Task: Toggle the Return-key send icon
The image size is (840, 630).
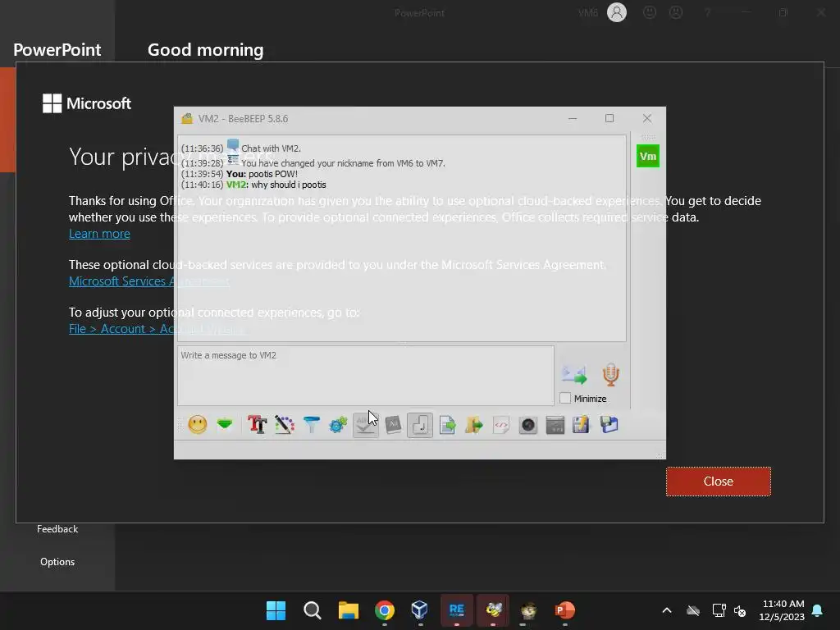Action: coord(420,426)
